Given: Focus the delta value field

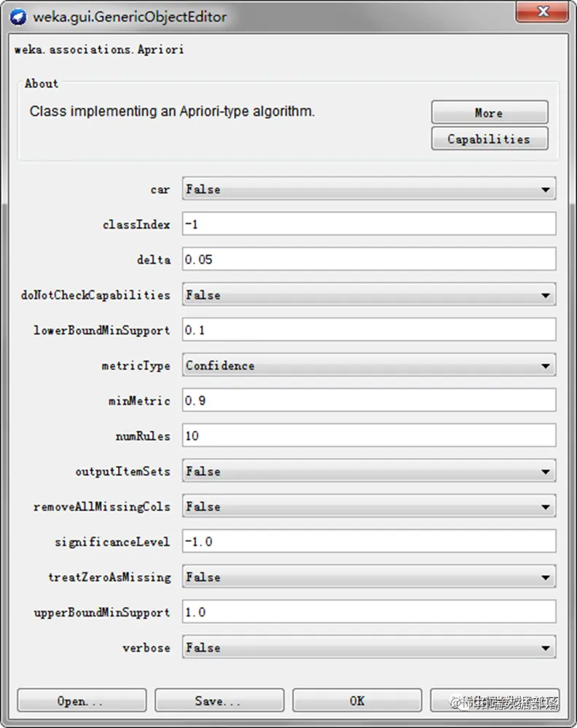Looking at the screenshot, I should pyautogui.click(x=369, y=259).
